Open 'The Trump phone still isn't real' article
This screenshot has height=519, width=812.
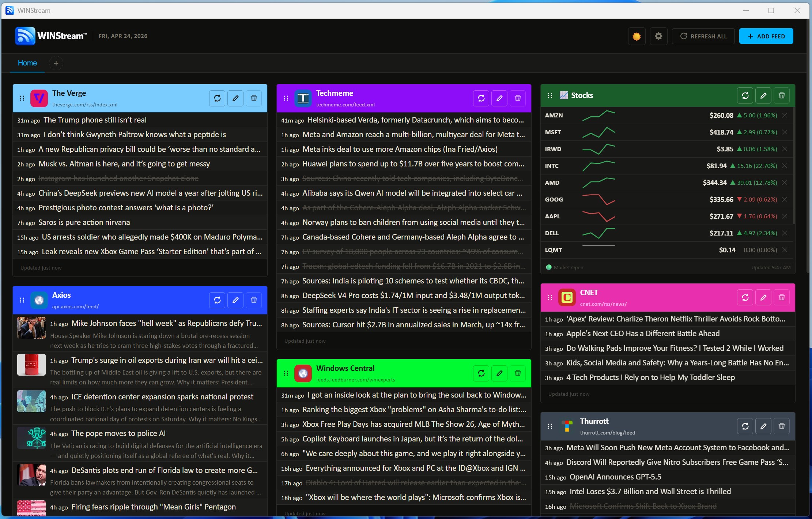tap(95, 120)
